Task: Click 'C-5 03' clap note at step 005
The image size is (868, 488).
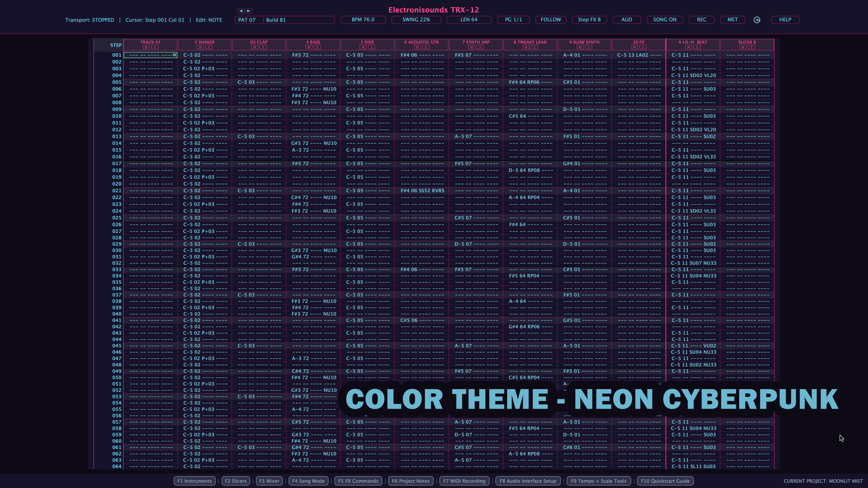Action: coord(246,82)
